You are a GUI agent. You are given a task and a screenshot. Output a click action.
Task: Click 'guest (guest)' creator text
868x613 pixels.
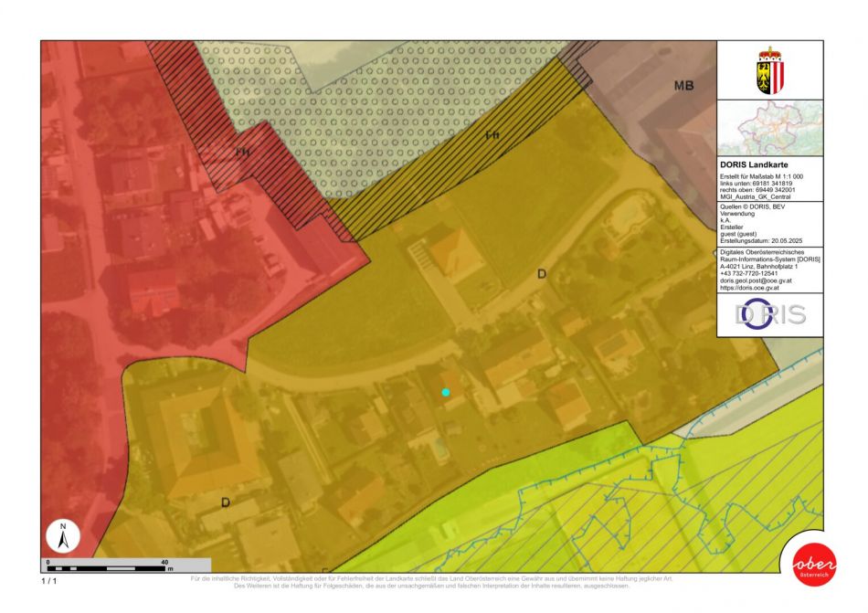738,234
